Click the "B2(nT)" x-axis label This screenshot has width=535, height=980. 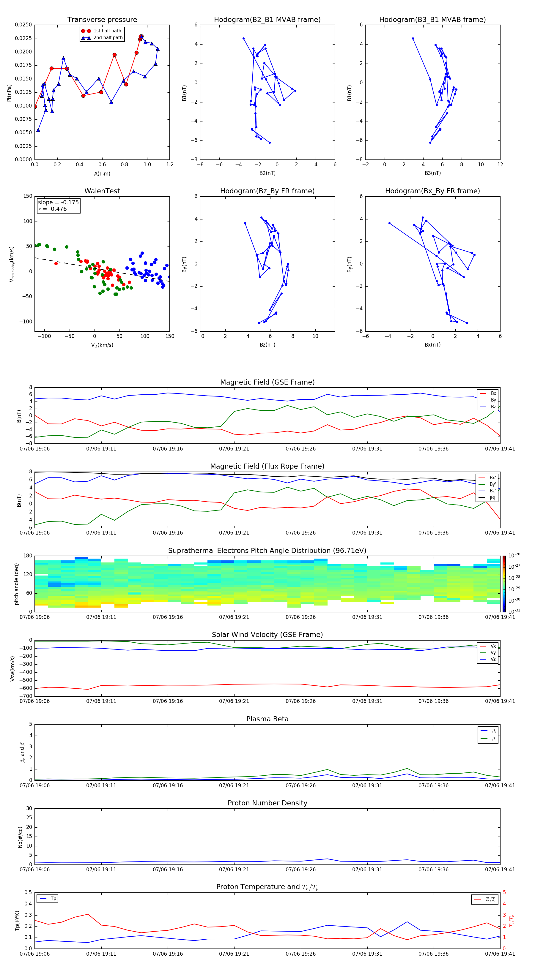[x=267, y=173]
